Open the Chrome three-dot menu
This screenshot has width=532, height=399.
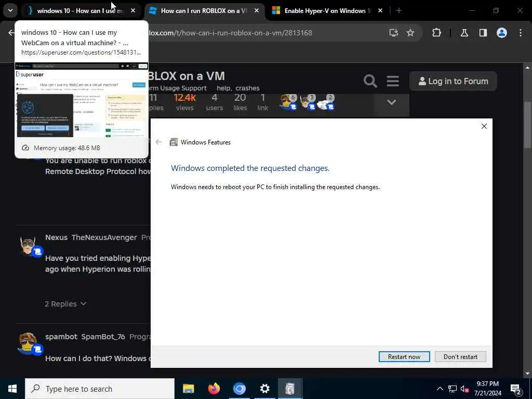pyautogui.click(x=521, y=33)
